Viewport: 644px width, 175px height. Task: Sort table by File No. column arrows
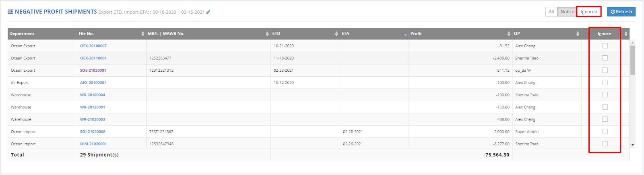click(x=143, y=34)
